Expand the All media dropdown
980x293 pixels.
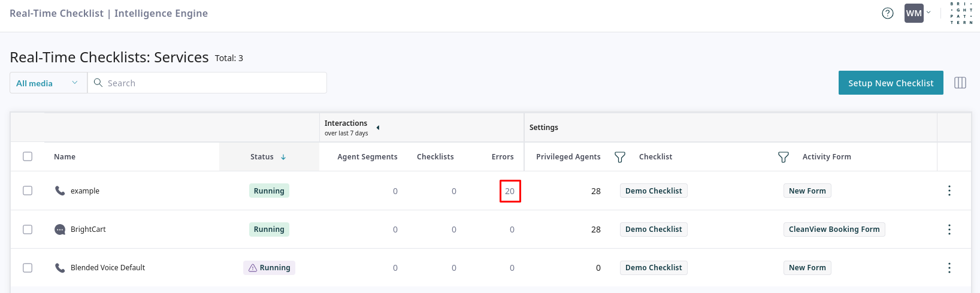48,83
